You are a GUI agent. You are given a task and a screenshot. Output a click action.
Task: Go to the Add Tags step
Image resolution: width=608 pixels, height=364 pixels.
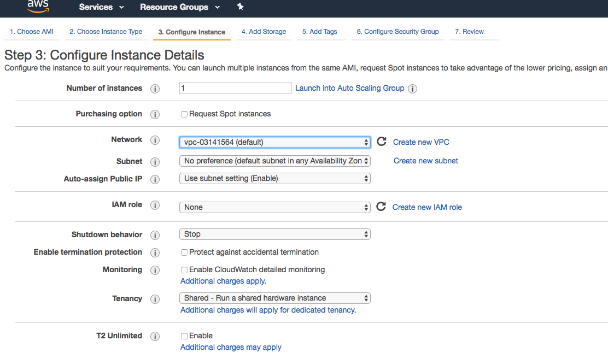[319, 32]
